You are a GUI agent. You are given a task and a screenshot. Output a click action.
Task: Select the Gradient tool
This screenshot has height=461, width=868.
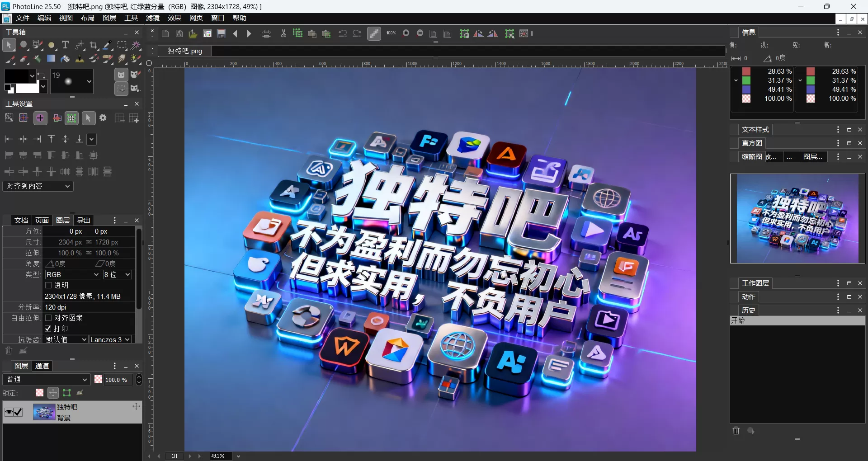coord(51,59)
